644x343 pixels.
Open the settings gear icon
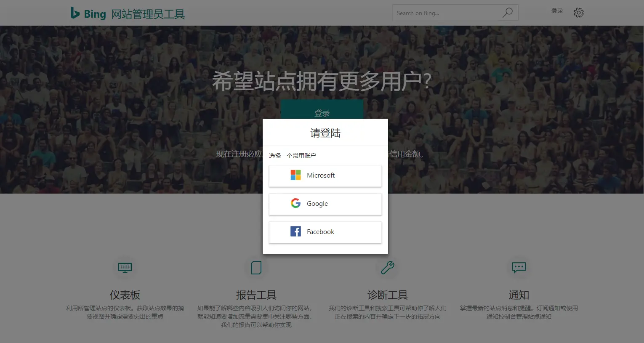(x=579, y=13)
